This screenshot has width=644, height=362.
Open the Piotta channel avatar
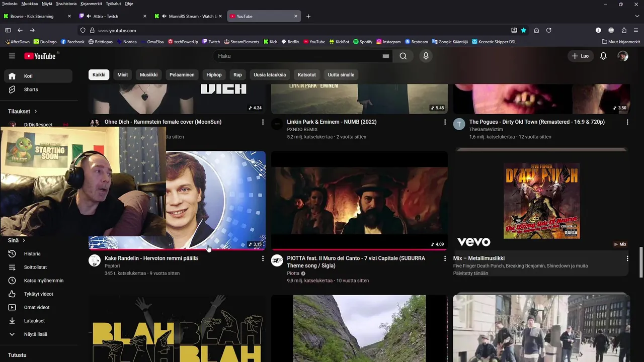click(277, 260)
